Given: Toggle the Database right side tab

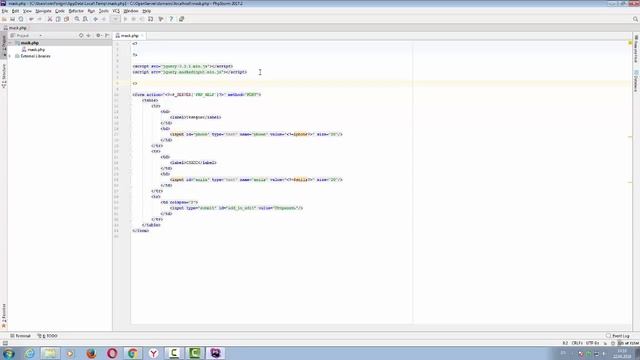Looking at the screenshot, I should click(636, 80).
